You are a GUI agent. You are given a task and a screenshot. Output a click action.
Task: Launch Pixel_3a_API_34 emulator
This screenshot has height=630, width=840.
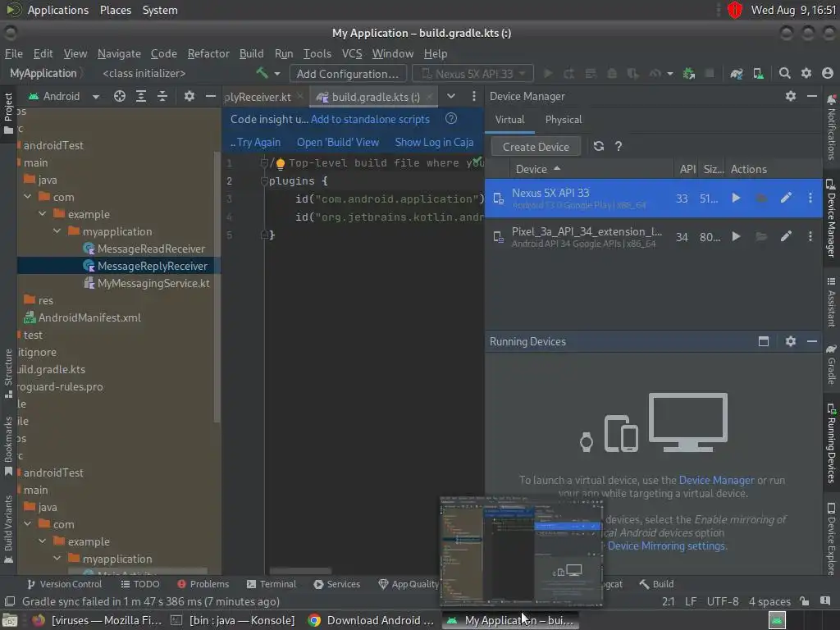pos(736,236)
